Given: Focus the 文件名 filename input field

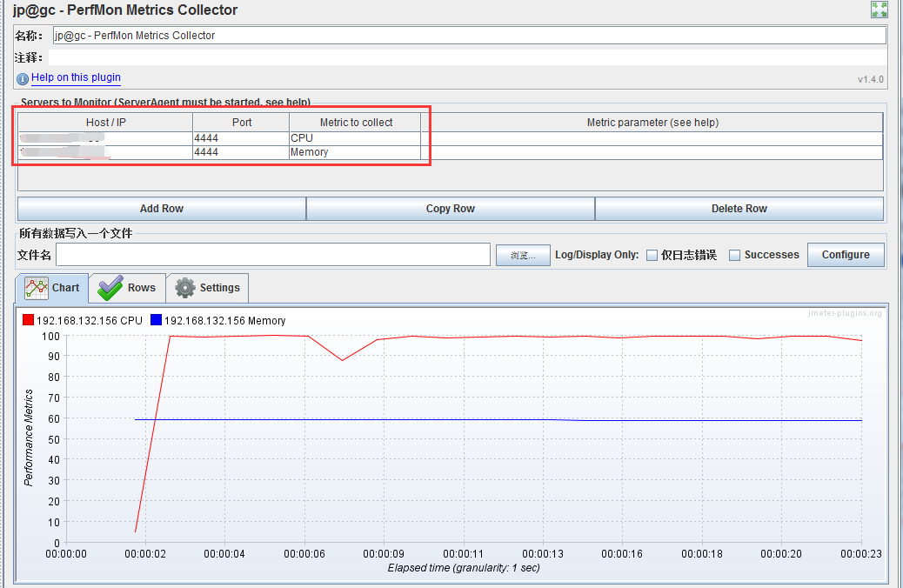Looking at the screenshot, I should tap(273, 255).
